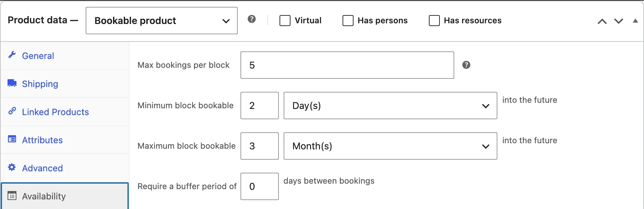644x209 pixels.
Task: Focus the Max bookings per block field
Action: 347,65
